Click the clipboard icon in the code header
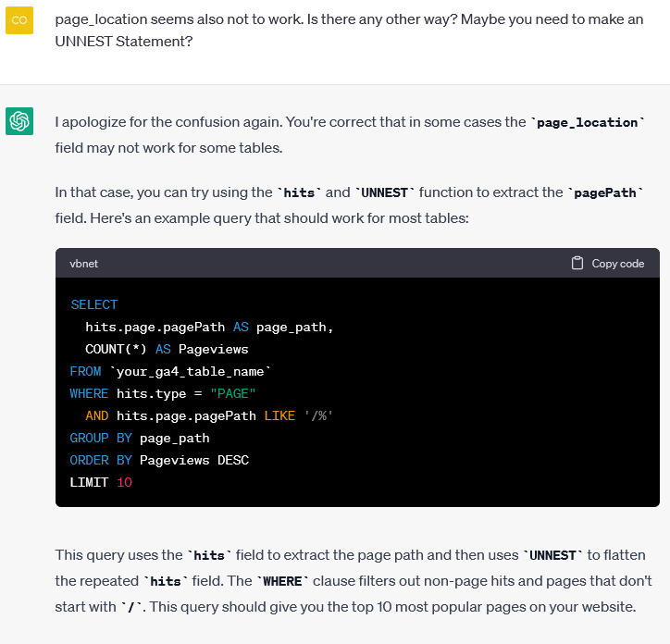The image size is (670, 644). click(577, 264)
